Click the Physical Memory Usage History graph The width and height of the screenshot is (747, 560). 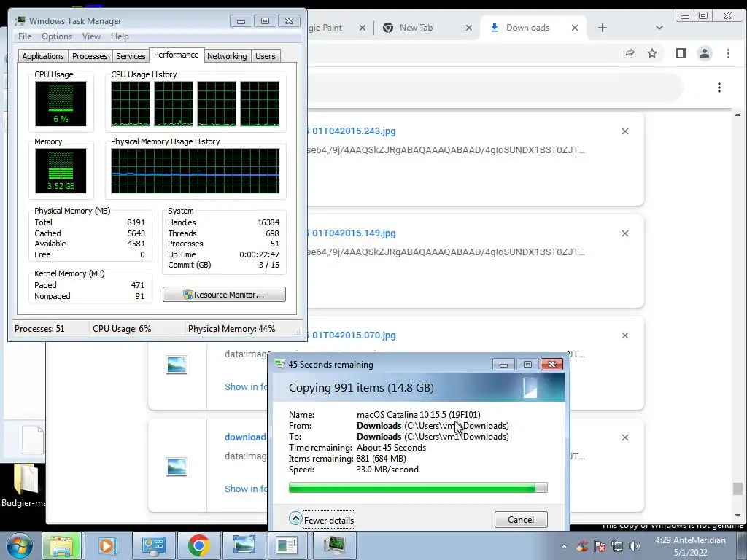(x=196, y=171)
